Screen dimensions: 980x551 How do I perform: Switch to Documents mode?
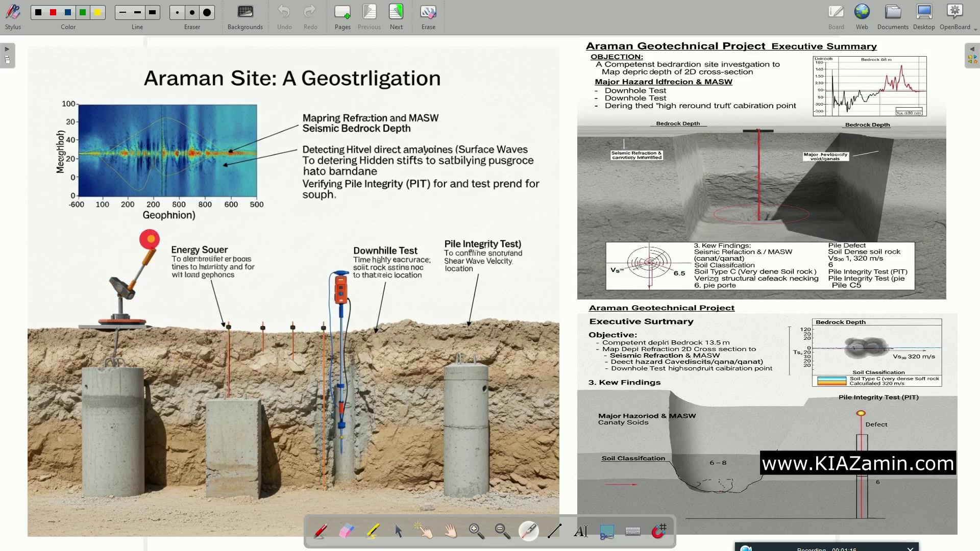click(892, 16)
